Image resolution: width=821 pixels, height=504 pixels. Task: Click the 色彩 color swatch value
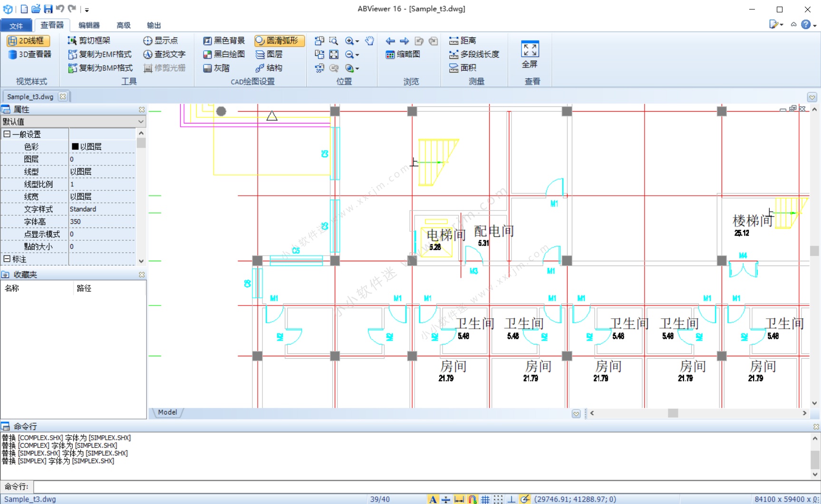(x=75, y=147)
